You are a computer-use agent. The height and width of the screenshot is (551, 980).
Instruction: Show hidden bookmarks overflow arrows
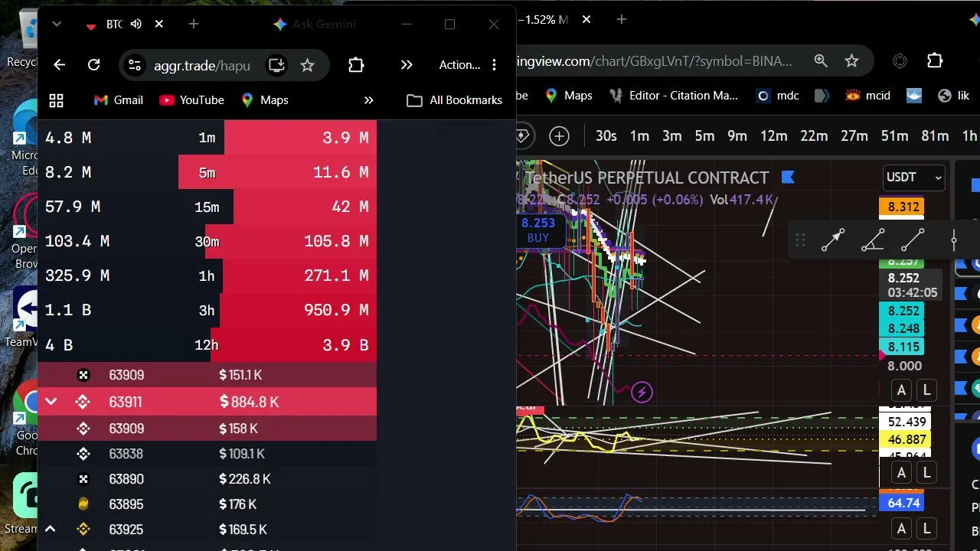click(368, 100)
